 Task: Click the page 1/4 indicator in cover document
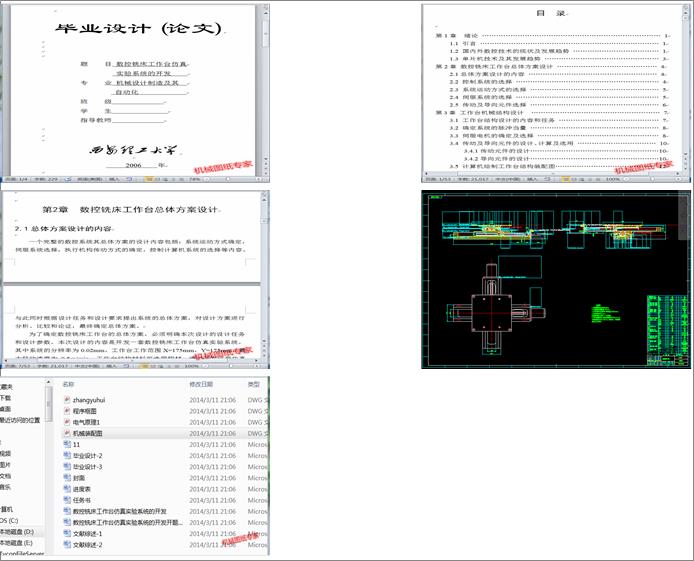[16, 179]
